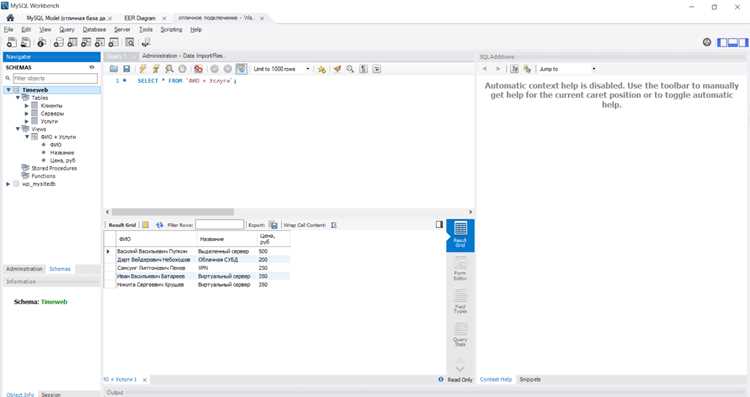Toggle word wrap icon in query toolbar

[377, 69]
